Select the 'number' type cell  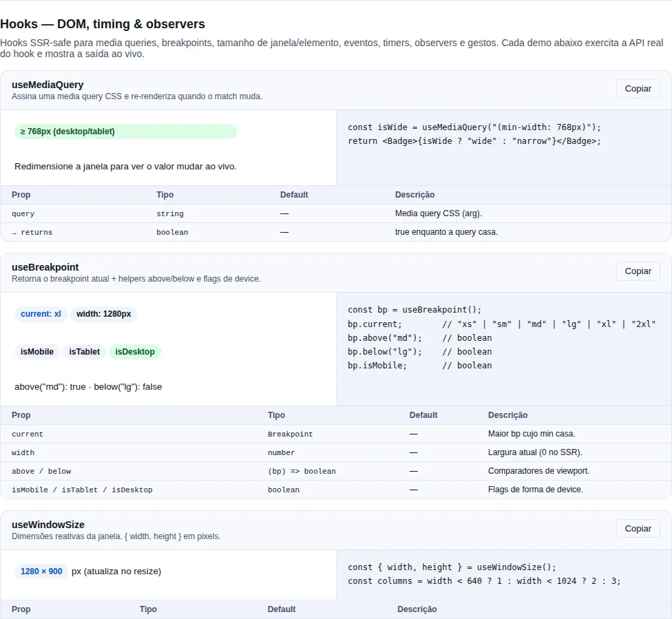tap(281, 452)
